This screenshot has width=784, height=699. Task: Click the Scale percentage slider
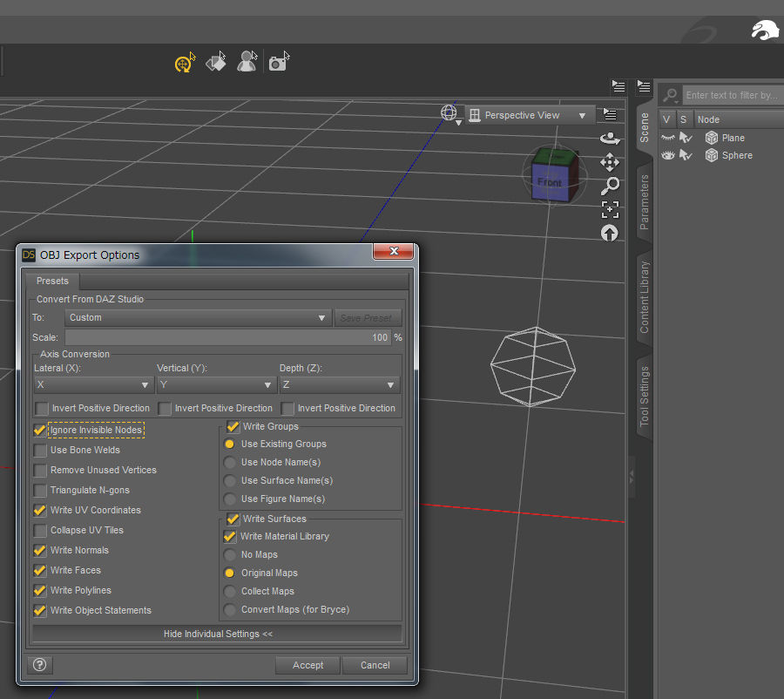[x=226, y=337]
